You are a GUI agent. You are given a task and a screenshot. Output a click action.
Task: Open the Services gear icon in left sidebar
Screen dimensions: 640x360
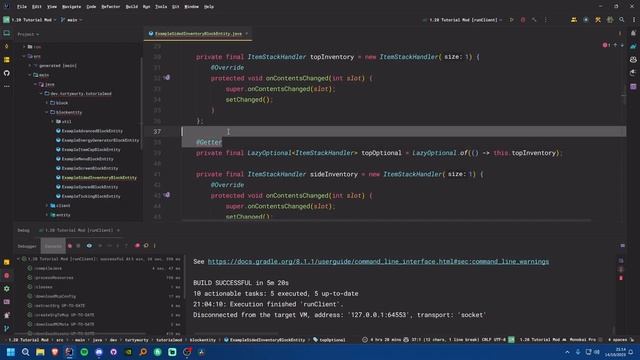click(7, 289)
